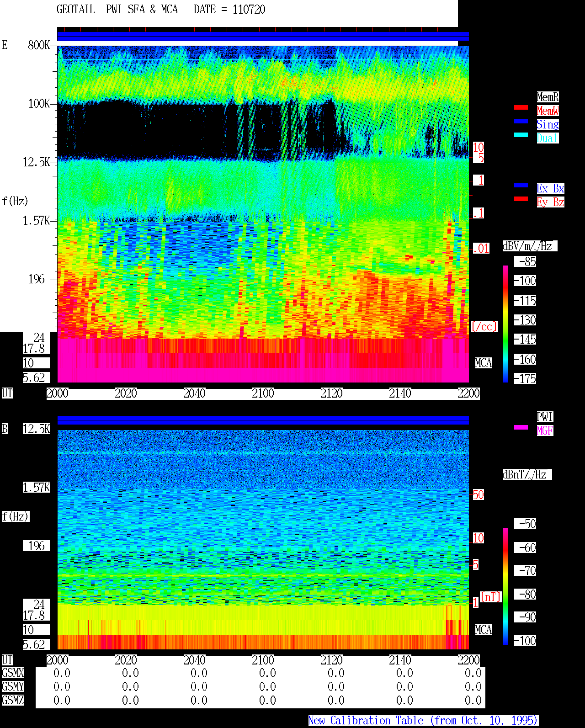The height and width of the screenshot is (728, 585).
Task: Click the GSMY row label
Action: (13, 686)
